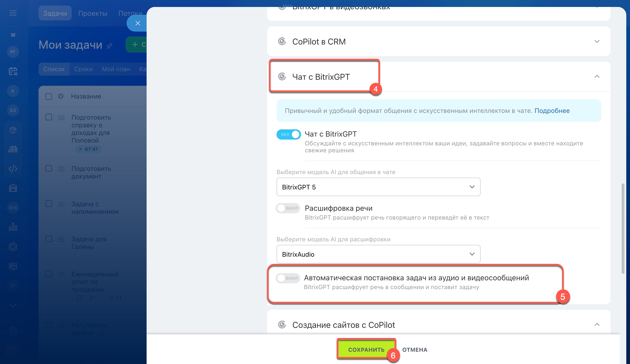Click the table settings gear icon
The height and width of the screenshot is (364, 630).
click(61, 96)
